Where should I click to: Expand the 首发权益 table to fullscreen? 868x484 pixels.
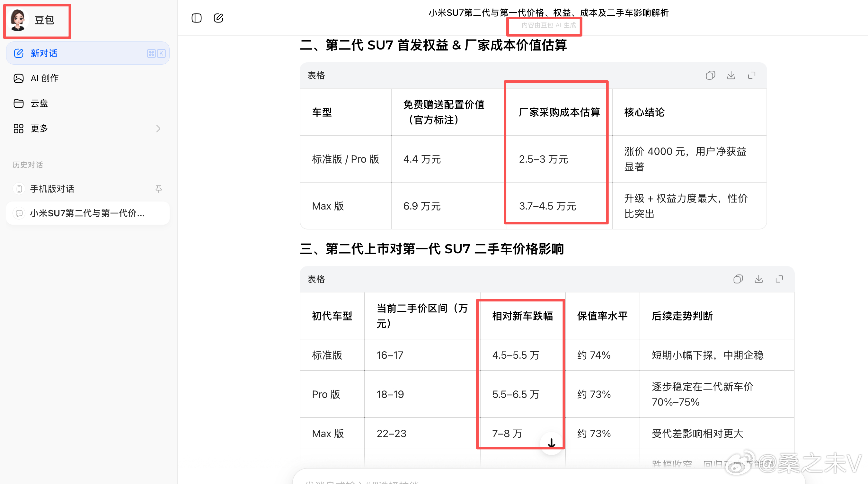tap(751, 75)
